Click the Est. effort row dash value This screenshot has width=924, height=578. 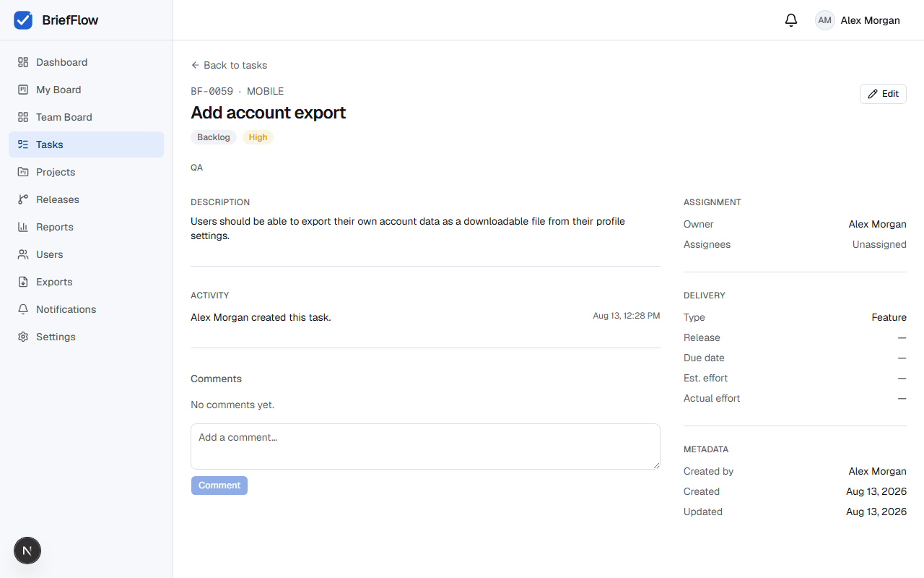[x=902, y=378]
